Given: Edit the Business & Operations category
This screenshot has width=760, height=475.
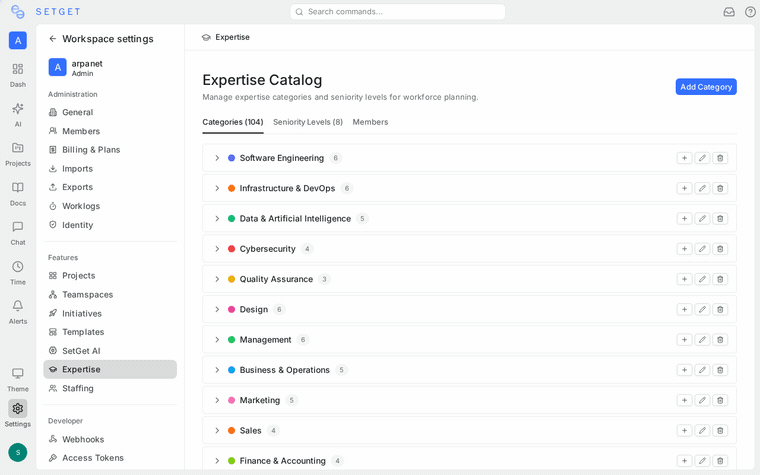Looking at the screenshot, I should coord(702,370).
